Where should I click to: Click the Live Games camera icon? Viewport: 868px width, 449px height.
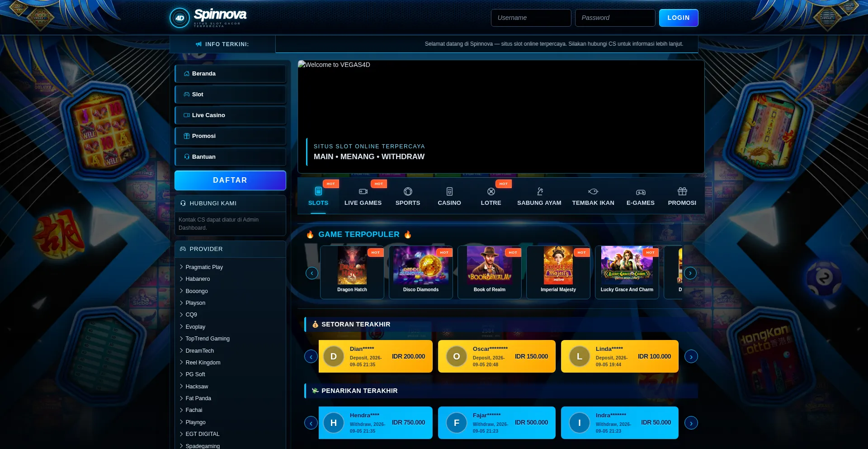(363, 191)
